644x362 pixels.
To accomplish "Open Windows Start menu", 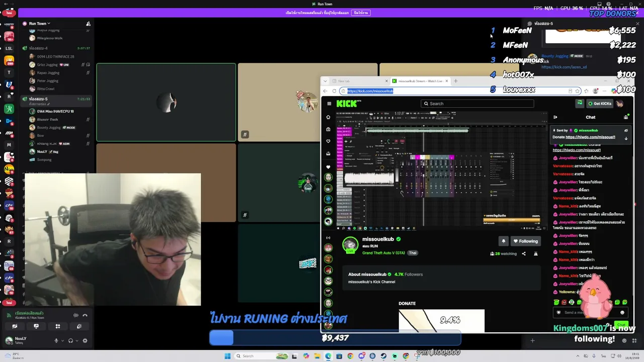I will [227, 356].
